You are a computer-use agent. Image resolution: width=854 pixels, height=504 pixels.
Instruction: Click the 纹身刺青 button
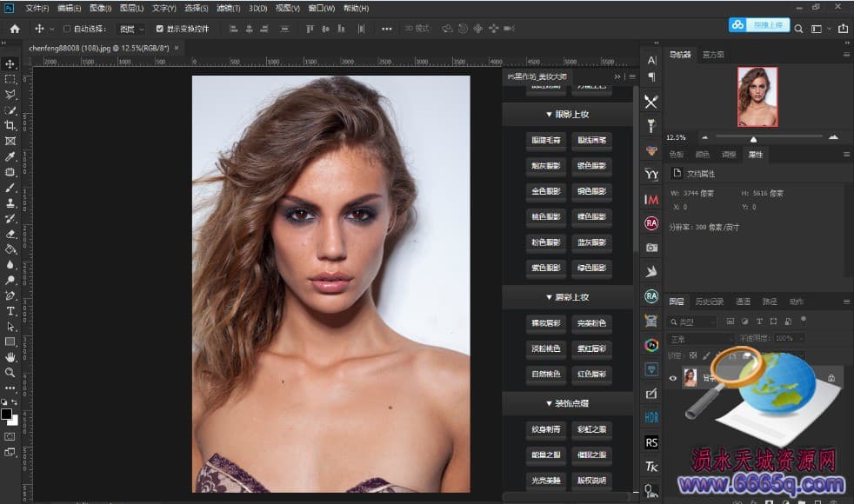coord(546,429)
